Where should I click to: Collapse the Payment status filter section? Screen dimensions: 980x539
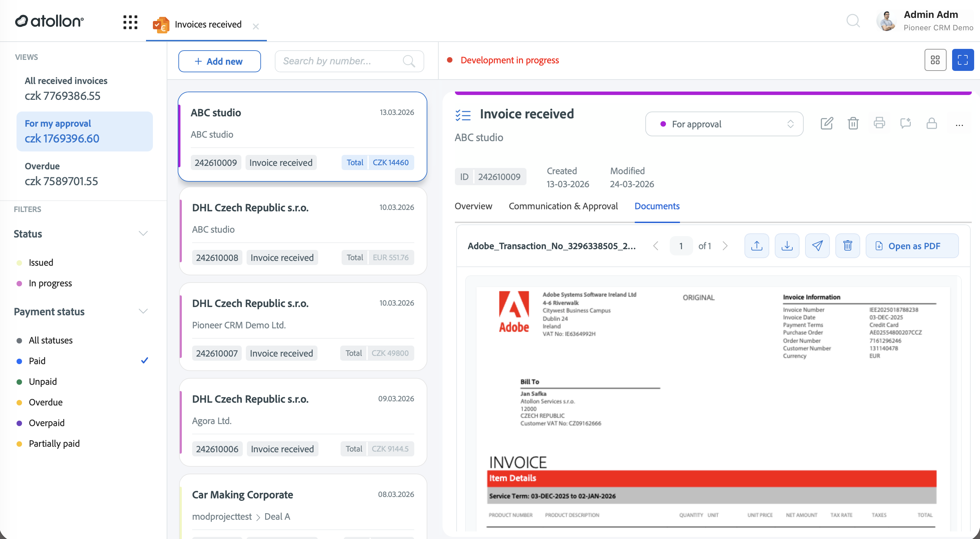coord(143,311)
